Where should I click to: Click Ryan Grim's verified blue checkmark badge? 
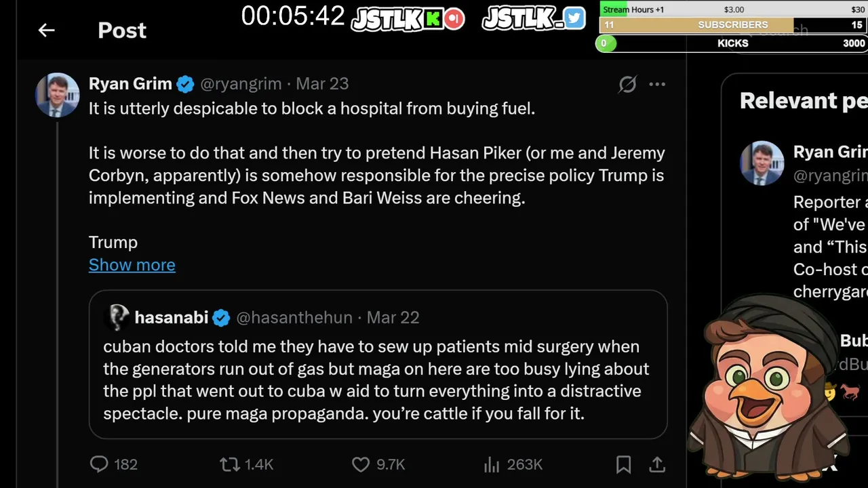tap(185, 84)
